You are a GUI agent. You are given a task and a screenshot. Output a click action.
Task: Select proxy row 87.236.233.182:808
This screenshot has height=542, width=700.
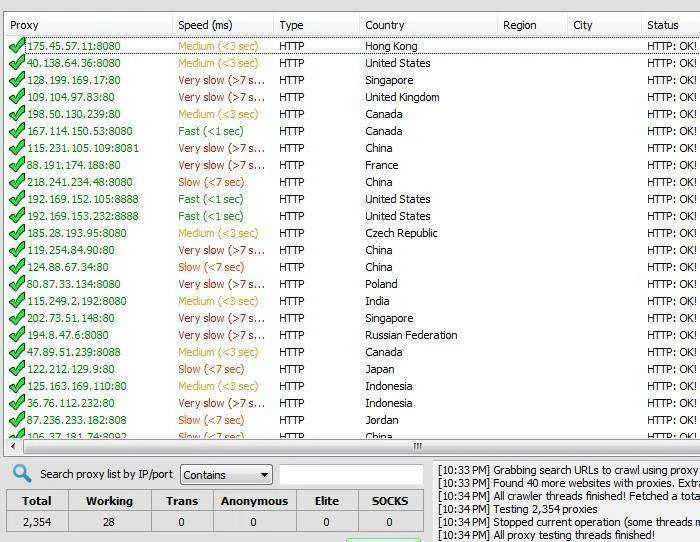tap(353, 420)
